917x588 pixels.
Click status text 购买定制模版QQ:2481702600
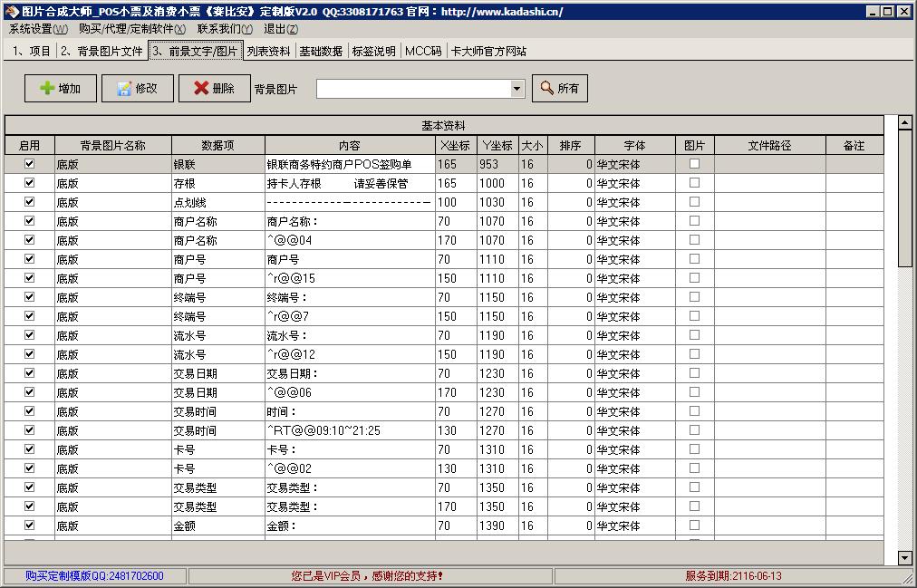95,575
